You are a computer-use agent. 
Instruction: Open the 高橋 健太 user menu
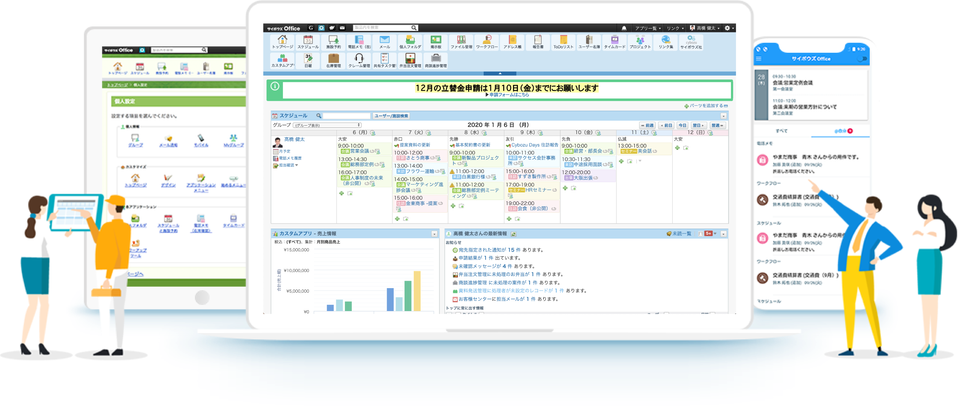coord(705,28)
